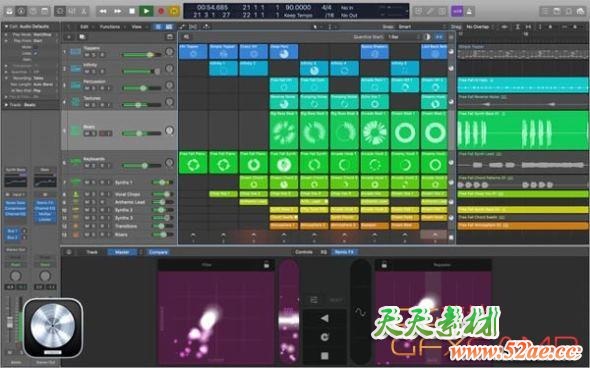Select the Transitions track

pos(126,226)
